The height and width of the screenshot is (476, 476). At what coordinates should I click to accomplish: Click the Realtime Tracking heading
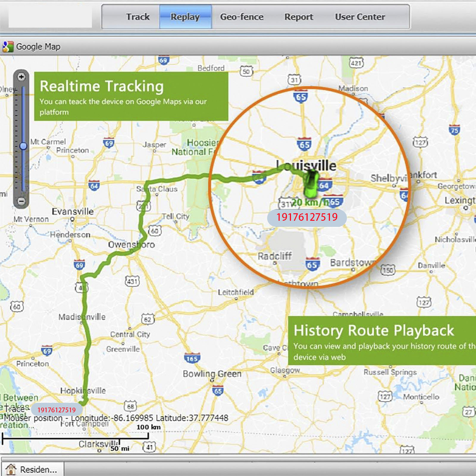[x=102, y=86]
